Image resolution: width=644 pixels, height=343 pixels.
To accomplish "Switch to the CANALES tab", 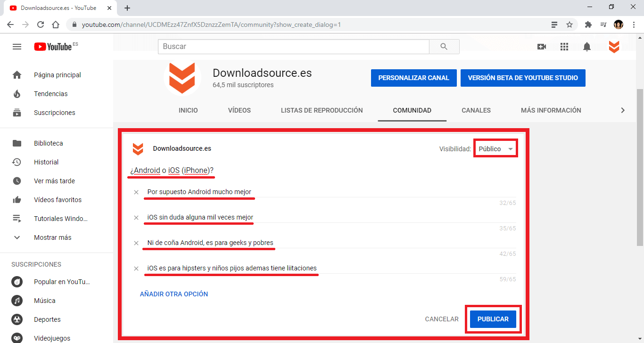I will [x=476, y=110].
